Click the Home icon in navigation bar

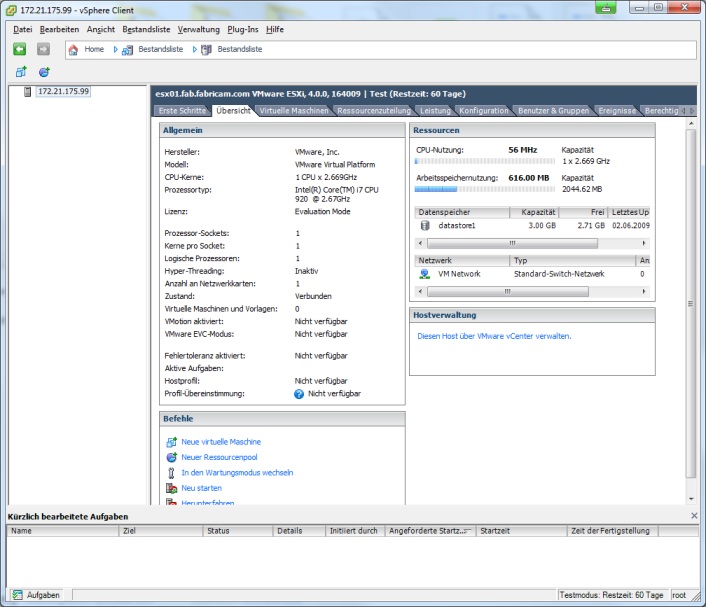click(73, 49)
